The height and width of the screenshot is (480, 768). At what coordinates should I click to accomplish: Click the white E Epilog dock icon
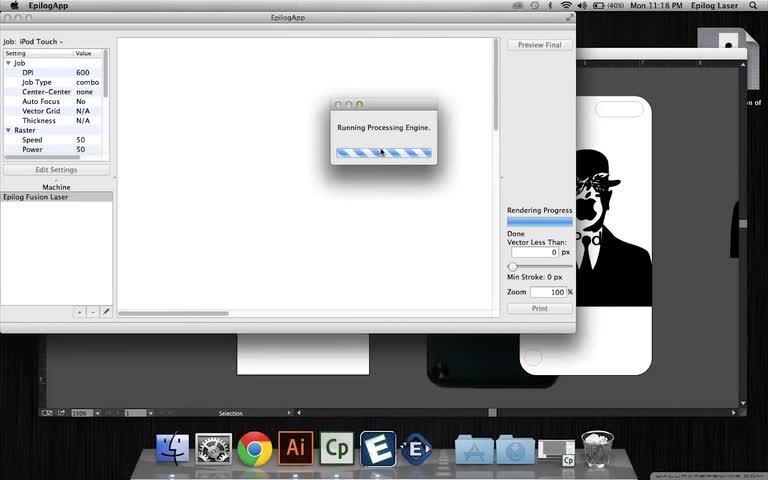pos(378,448)
